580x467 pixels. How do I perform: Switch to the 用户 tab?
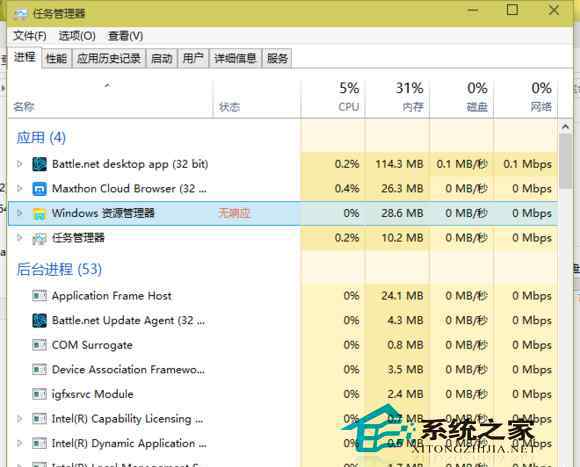[x=193, y=58]
